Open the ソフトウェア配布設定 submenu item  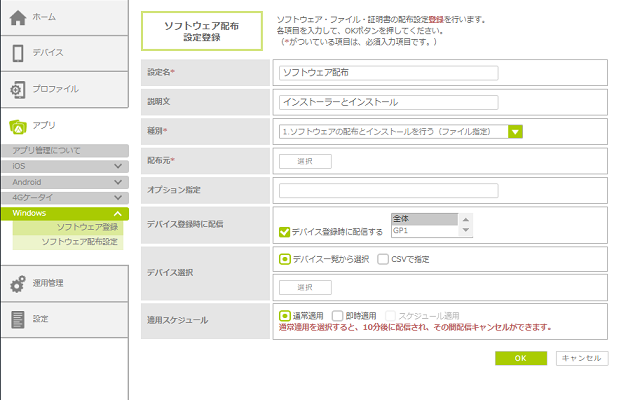point(79,242)
